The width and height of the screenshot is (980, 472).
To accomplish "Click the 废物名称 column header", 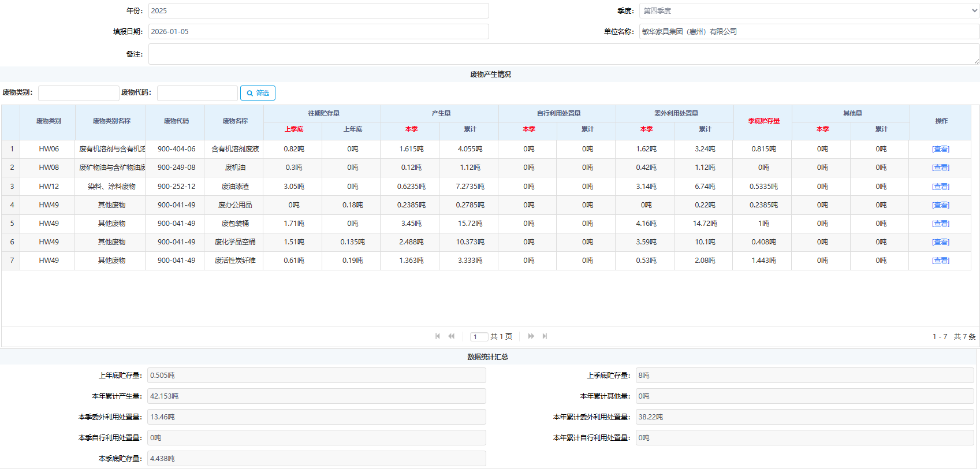I will [x=235, y=121].
